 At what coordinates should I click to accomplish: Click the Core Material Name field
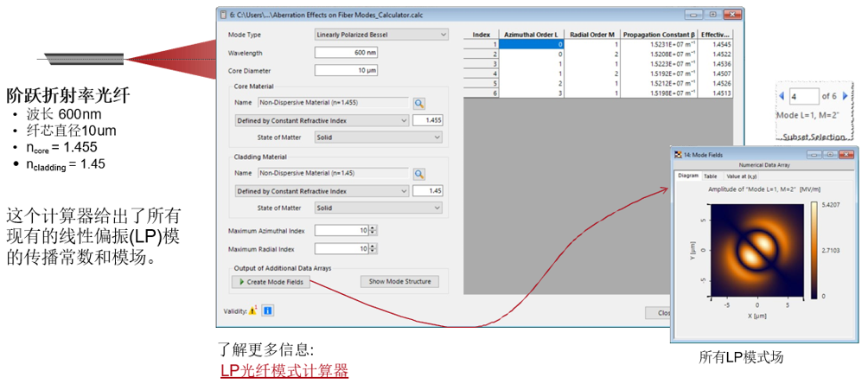334,103
